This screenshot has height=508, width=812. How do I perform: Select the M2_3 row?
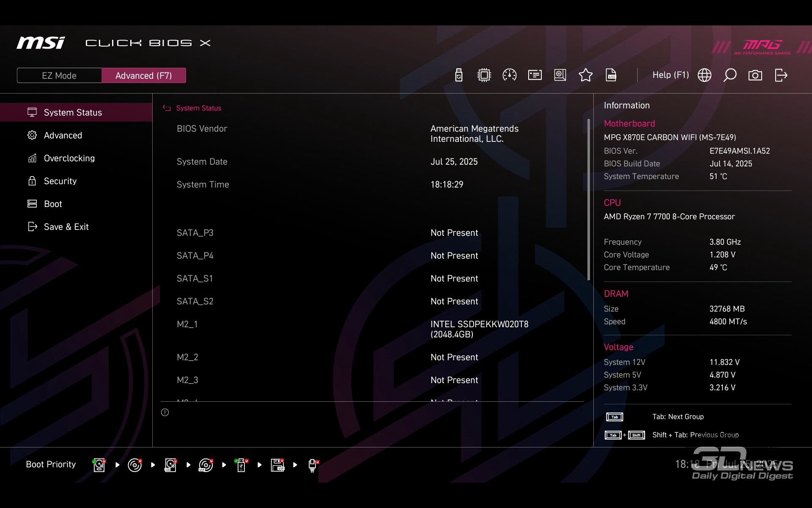[372, 380]
